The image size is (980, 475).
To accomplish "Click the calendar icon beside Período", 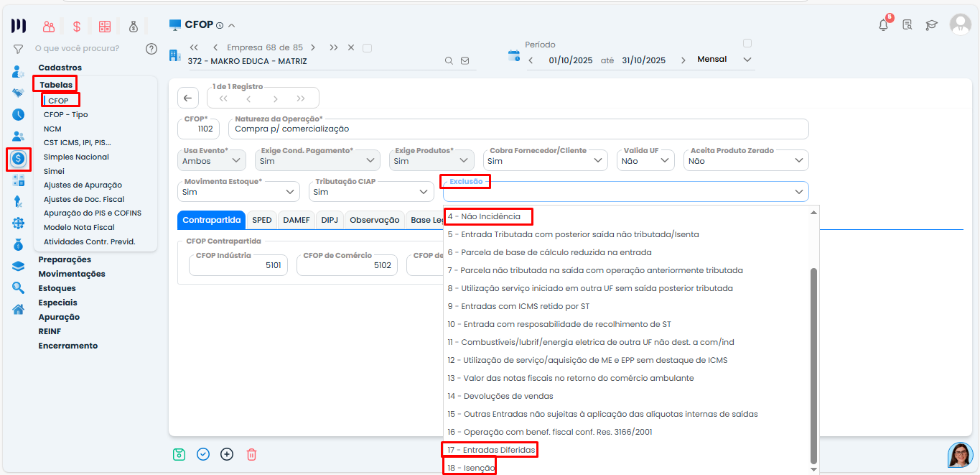I will (x=513, y=56).
